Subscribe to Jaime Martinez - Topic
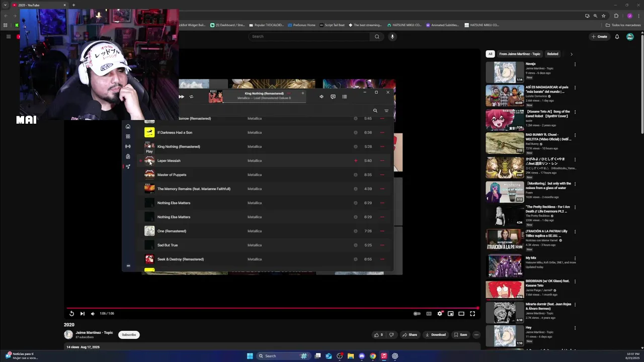 click(129, 334)
